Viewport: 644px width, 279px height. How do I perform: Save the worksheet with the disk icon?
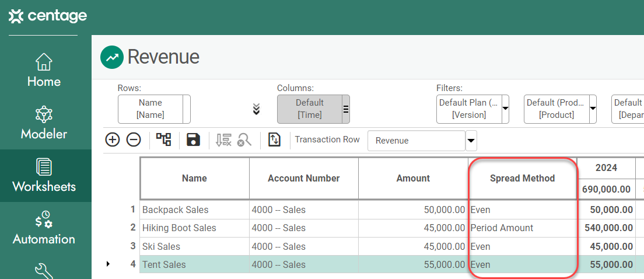193,139
